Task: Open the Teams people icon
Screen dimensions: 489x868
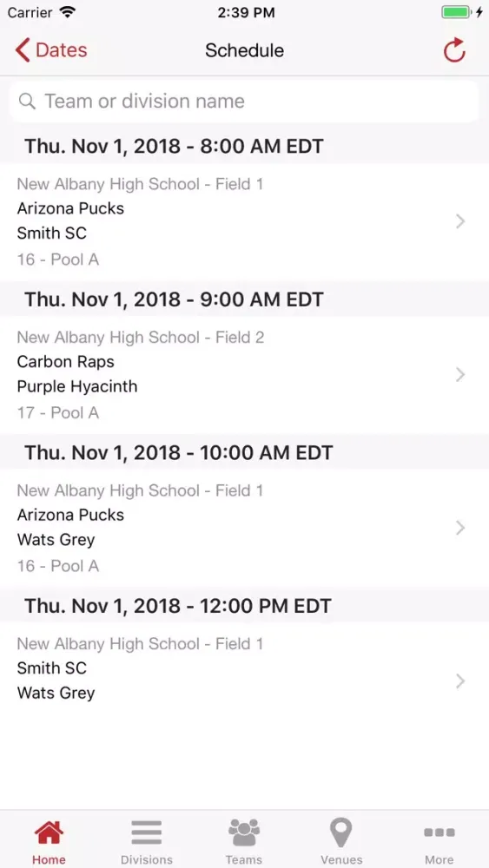Action: [x=244, y=832]
